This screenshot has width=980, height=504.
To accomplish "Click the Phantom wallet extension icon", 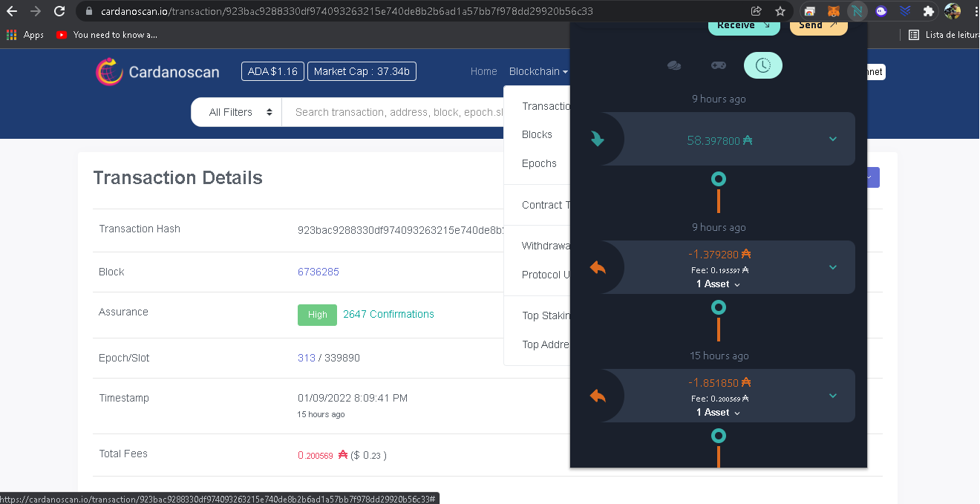I will [x=881, y=10].
